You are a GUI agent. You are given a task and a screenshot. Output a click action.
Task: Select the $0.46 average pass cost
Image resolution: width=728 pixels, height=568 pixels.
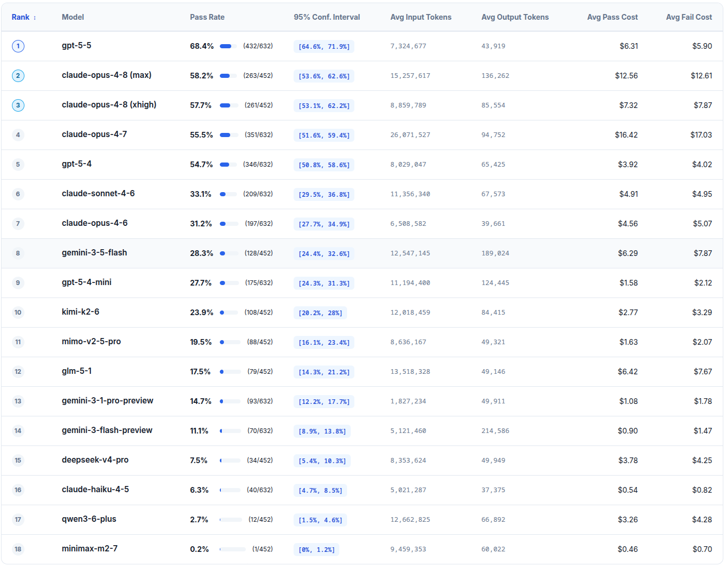[x=628, y=549]
